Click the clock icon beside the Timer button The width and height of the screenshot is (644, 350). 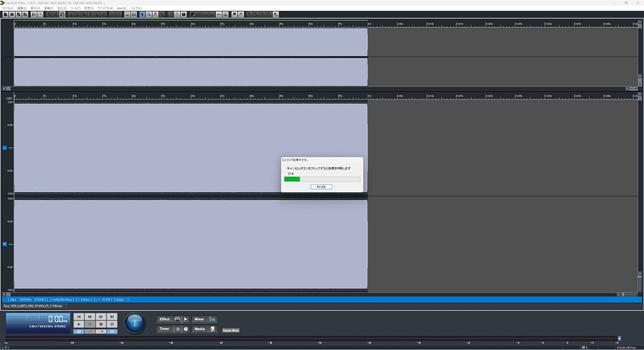(x=186, y=329)
